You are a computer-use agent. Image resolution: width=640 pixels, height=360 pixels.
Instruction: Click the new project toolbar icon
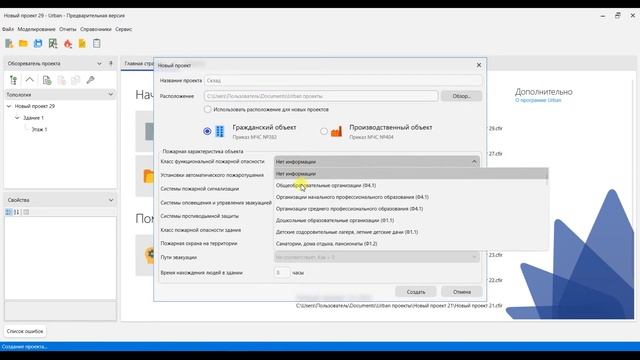(x=9, y=43)
